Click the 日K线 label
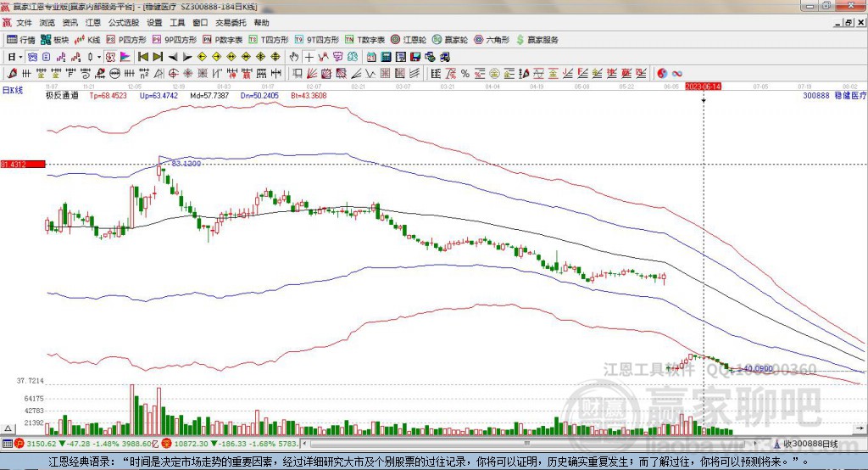Image resolution: width=868 pixels, height=470 pixels. 13,90
